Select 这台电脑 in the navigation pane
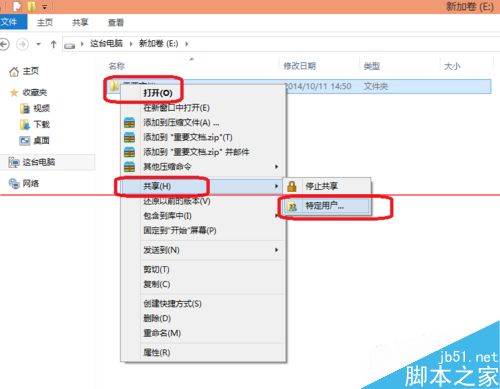This screenshot has width=500, height=389. pos(39,162)
